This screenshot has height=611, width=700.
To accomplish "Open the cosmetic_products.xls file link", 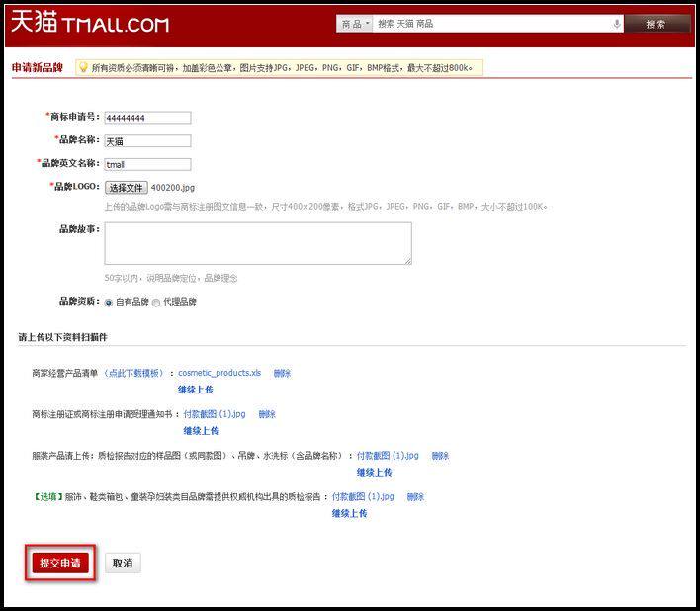I will click(219, 373).
